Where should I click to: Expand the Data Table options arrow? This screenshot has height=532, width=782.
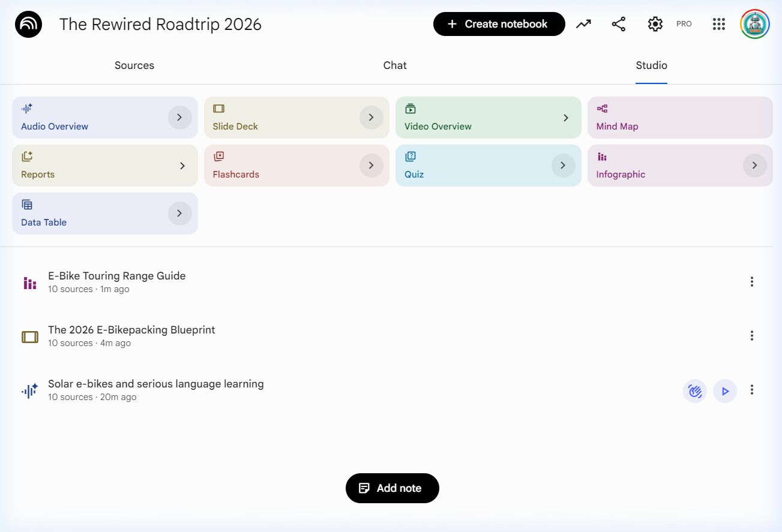[179, 214]
